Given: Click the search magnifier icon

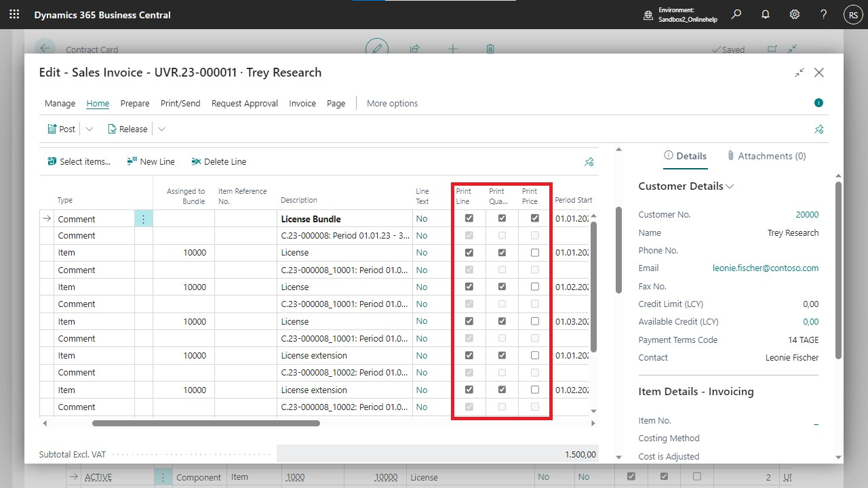Looking at the screenshot, I should (x=736, y=14).
